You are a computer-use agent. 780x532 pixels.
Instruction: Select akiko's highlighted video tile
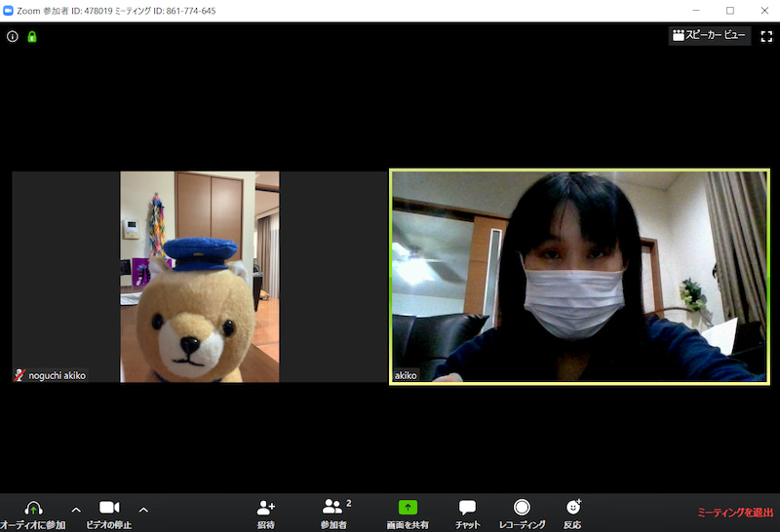pyautogui.click(x=579, y=277)
